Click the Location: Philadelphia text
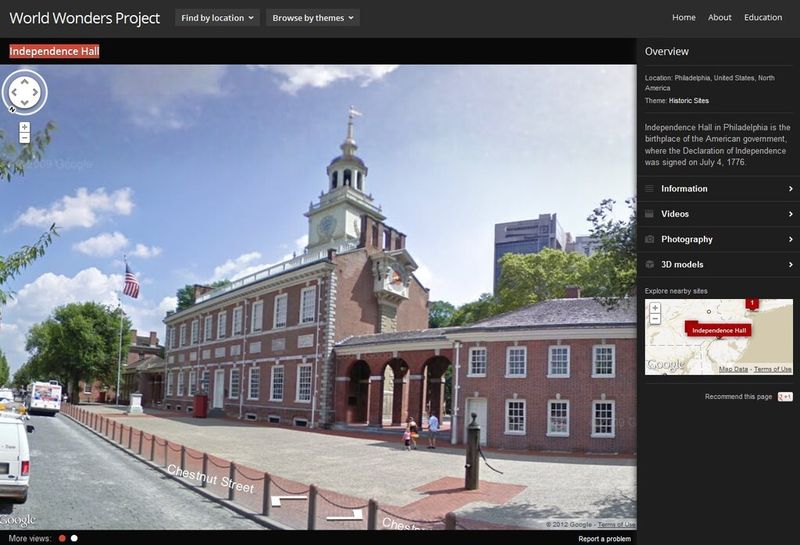 pos(710,83)
